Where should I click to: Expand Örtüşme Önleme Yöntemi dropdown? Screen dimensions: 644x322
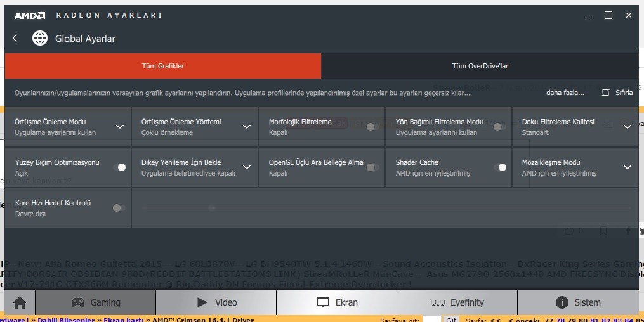[x=247, y=127]
